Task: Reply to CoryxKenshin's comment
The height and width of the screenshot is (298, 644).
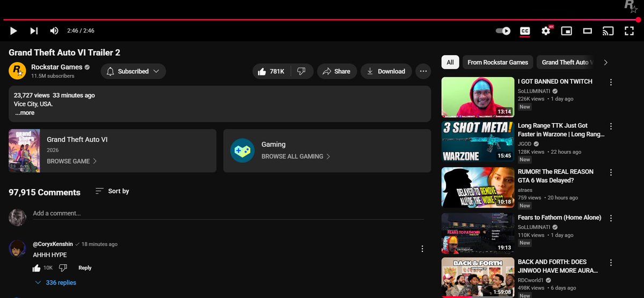Action: [85, 268]
